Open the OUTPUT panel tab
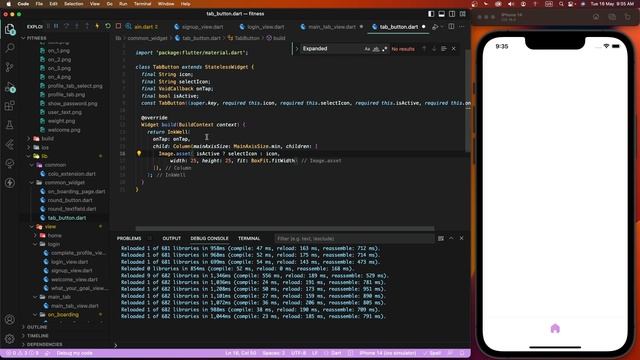 click(171, 238)
